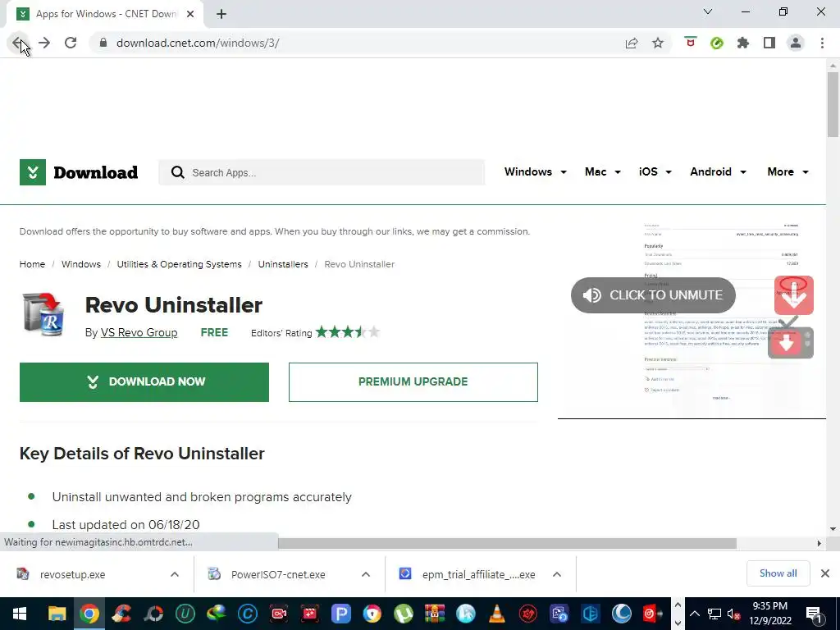Close the downloads bar

825,573
